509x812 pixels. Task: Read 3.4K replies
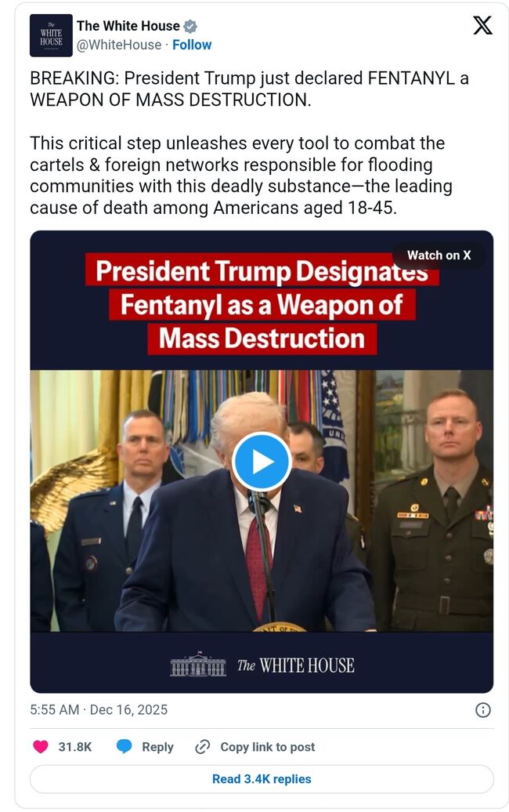pos(262,779)
